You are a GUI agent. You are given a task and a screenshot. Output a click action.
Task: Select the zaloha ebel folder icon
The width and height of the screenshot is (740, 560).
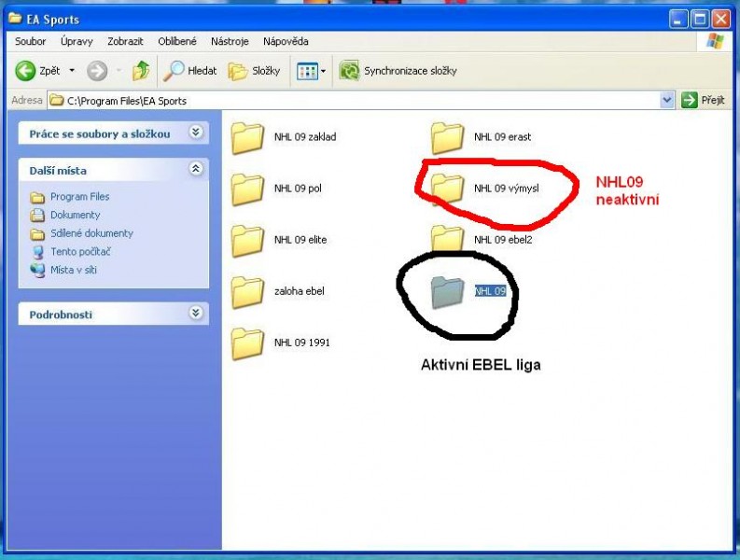pyautogui.click(x=247, y=292)
